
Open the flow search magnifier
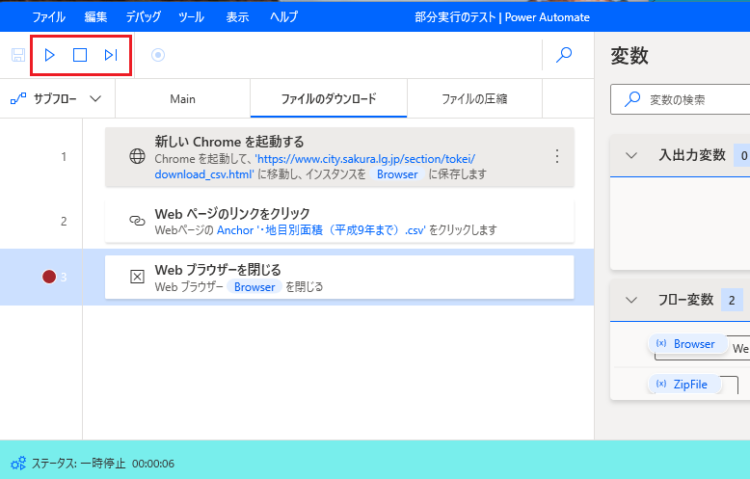tap(564, 55)
